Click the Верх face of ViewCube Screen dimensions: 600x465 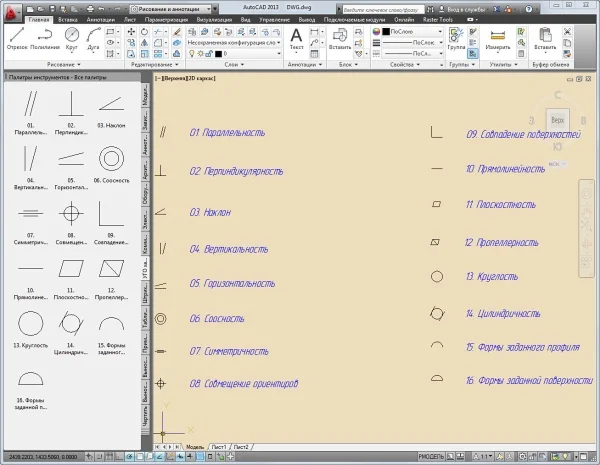tap(558, 120)
